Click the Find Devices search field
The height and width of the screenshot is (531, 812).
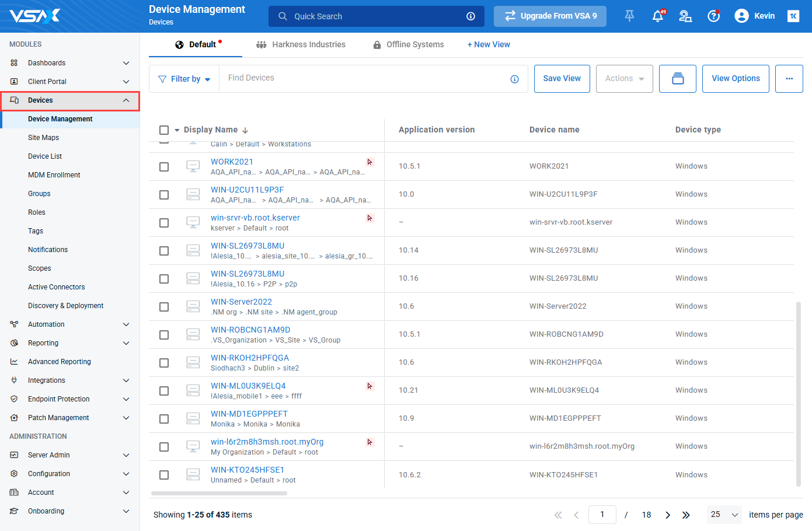point(374,79)
